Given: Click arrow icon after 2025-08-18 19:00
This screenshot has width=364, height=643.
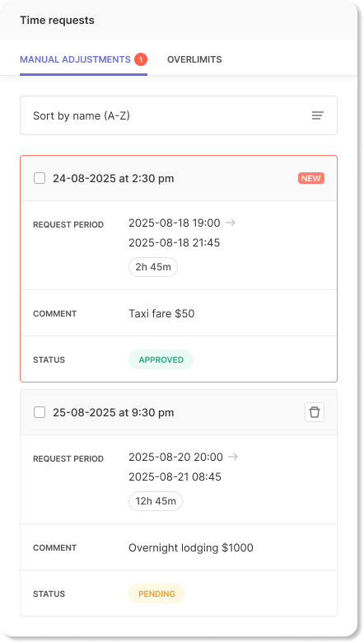Looking at the screenshot, I should pos(231,223).
